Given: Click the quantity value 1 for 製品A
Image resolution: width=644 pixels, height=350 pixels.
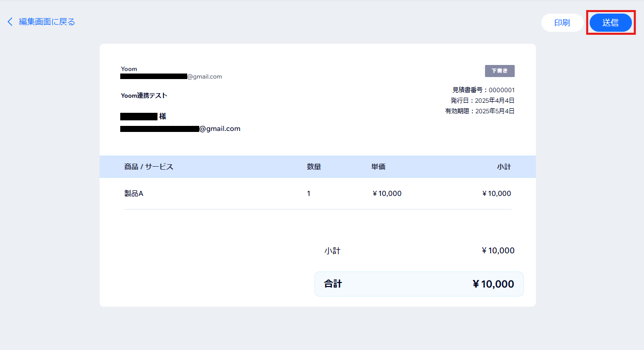Looking at the screenshot, I should coord(309,193).
